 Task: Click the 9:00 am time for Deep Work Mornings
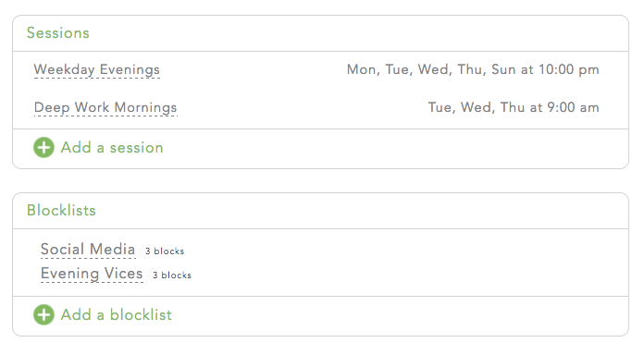[x=574, y=107]
